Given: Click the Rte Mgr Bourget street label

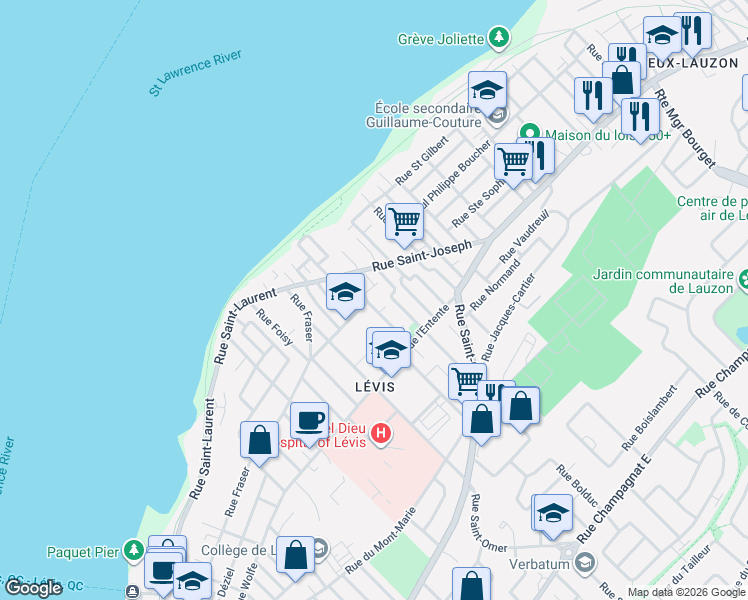Looking at the screenshot, I should point(685,128).
